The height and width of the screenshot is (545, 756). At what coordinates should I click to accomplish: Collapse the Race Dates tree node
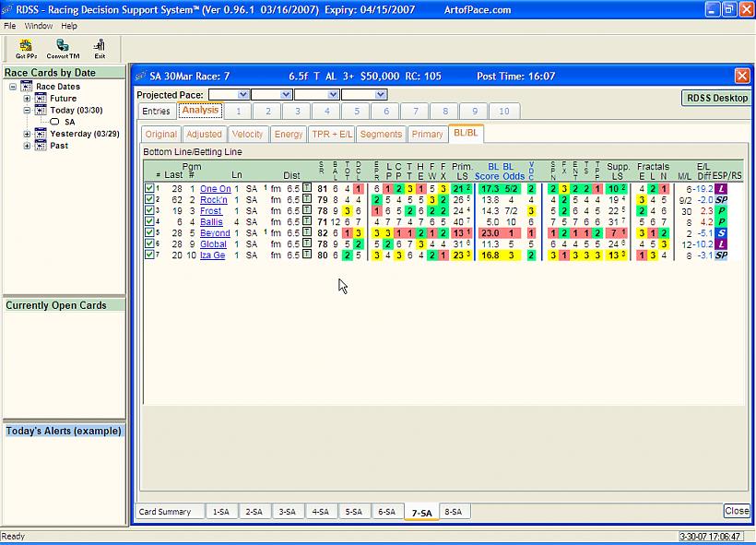coord(13,87)
